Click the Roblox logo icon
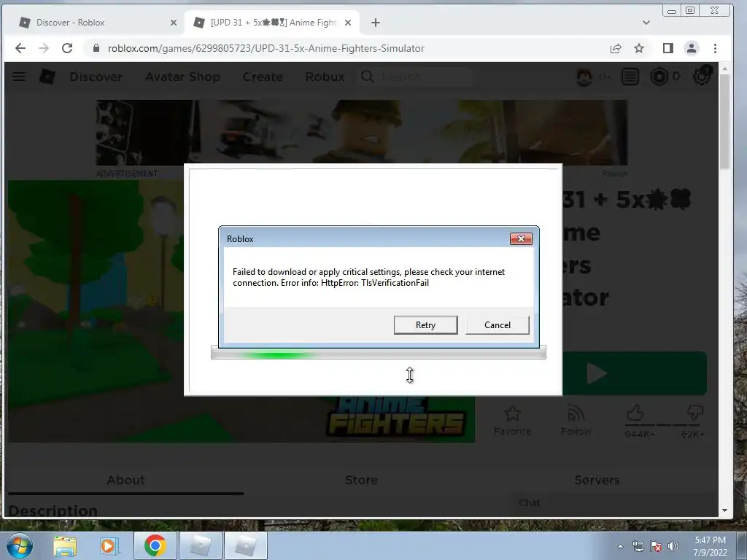Image resolution: width=747 pixels, height=560 pixels. pyautogui.click(x=47, y=76)
